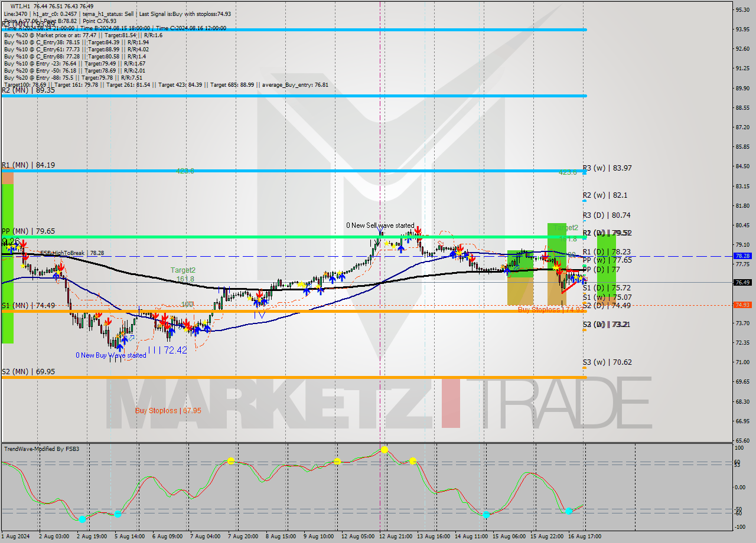Click the S3 (w) | 70.62 label

[x=607, y=362]
